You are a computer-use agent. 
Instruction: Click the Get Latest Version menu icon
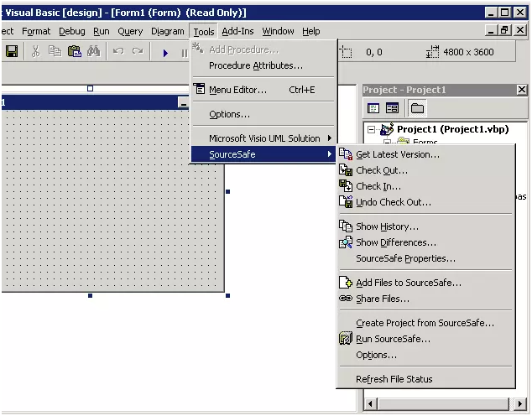pyautogui.click(x=346, y=154)
